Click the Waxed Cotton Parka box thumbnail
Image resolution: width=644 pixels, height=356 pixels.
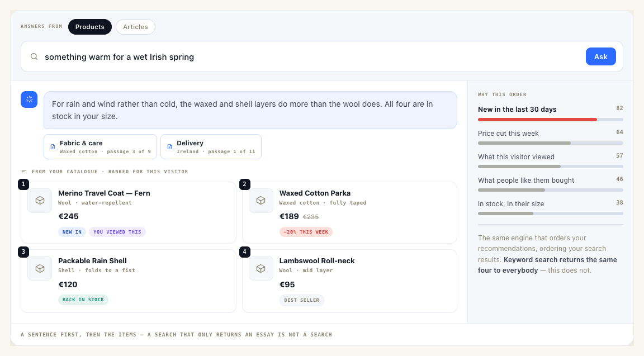pyautogui.click(x=261, y=201)
